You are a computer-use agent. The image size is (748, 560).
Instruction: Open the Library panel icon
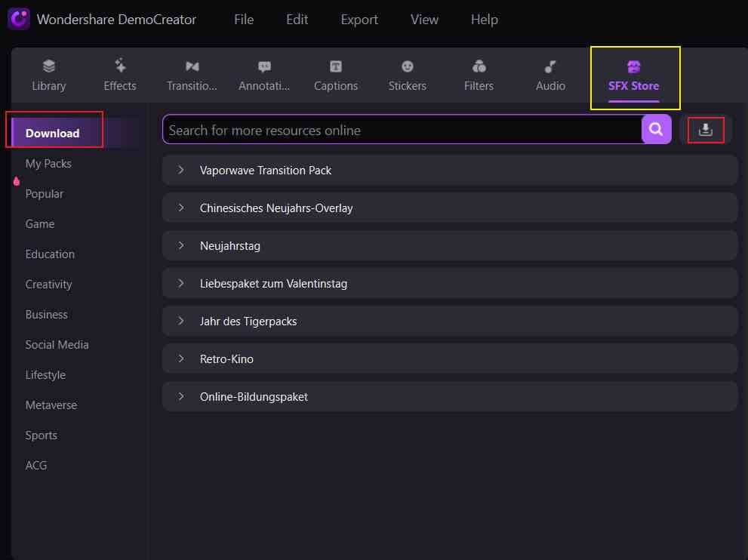[x=48, y=66]
